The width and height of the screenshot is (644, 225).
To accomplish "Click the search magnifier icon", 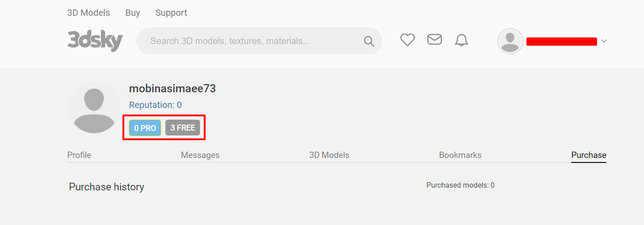I will point(369,41).
